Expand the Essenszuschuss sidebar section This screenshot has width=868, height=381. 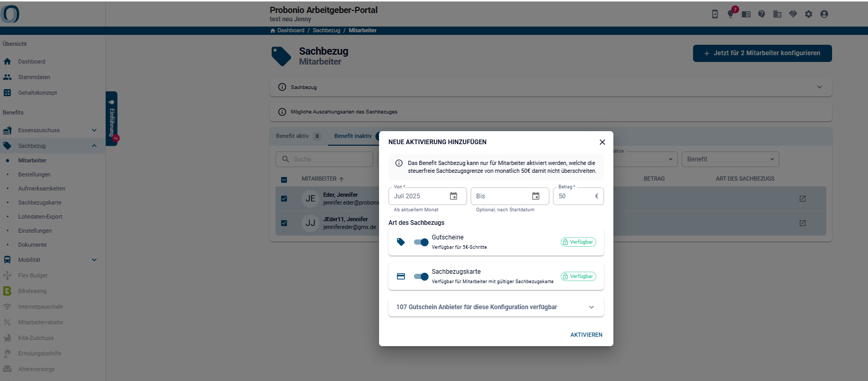click(94, 130)
